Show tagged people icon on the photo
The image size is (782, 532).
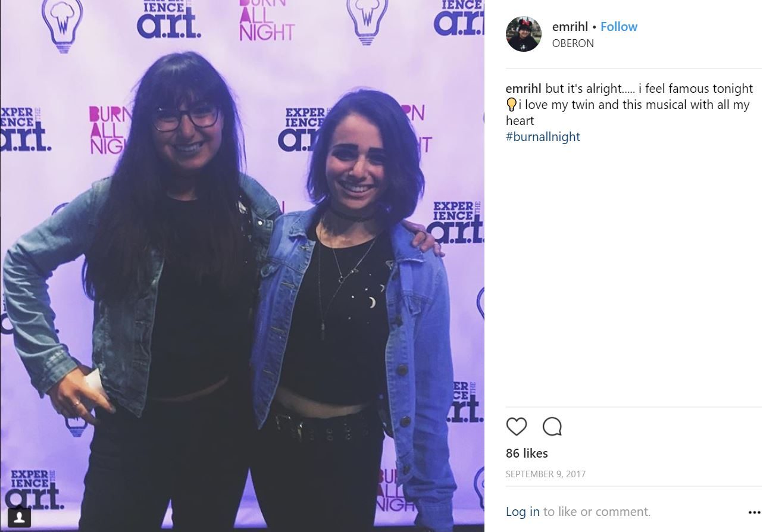(19, 516)
